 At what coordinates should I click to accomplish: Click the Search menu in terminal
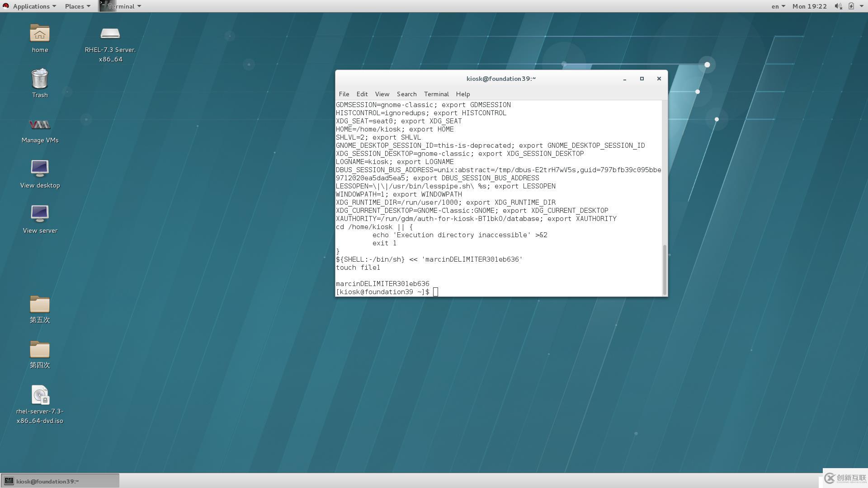click(406, 94)
